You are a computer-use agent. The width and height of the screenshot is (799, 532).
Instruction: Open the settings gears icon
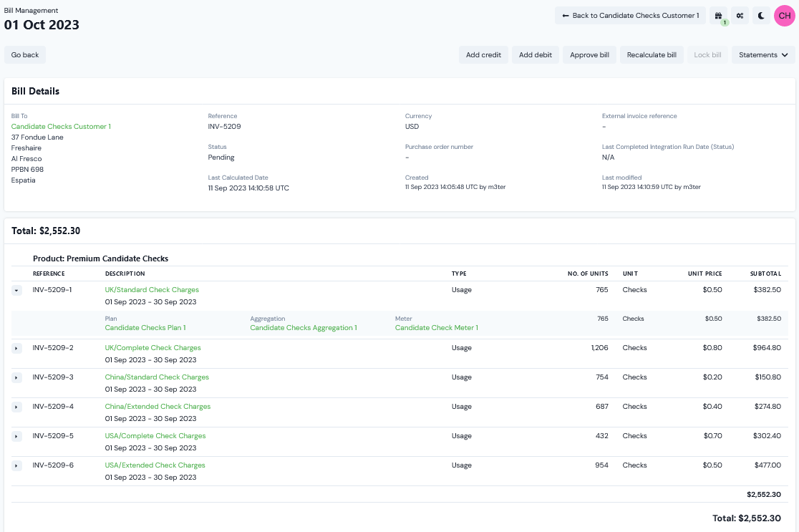click(x=740, y=16)
